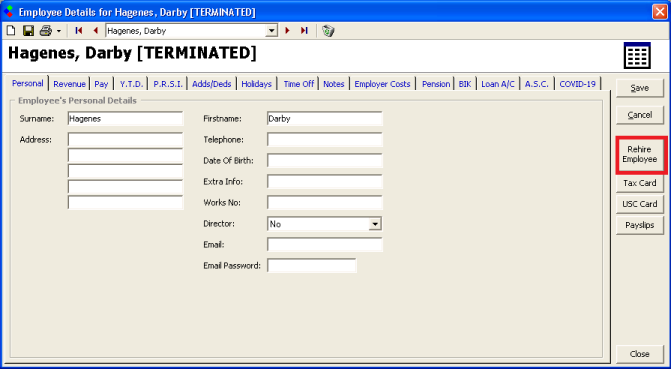Open the Pay tab
The width and height of the screenshot is (671, 369).
(101, 84)
